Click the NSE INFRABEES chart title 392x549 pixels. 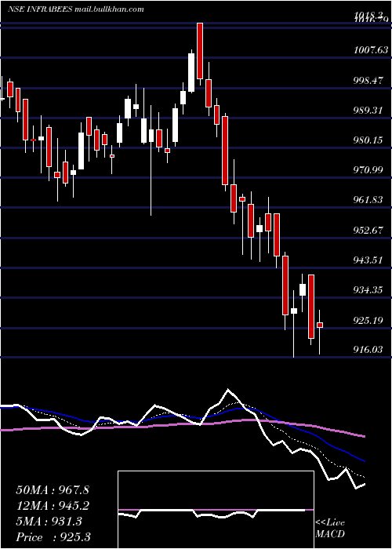[x=75, y=9]
